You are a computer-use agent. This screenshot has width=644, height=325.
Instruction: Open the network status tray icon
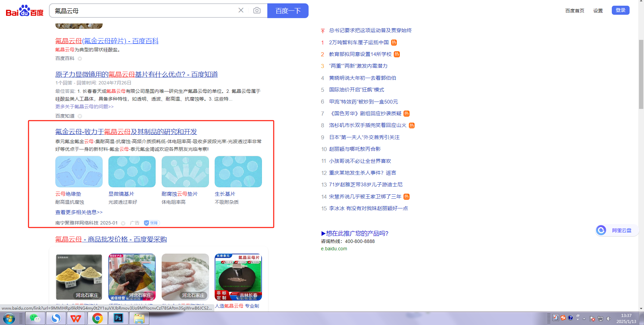pyautogui.click(x=600, y=319)
